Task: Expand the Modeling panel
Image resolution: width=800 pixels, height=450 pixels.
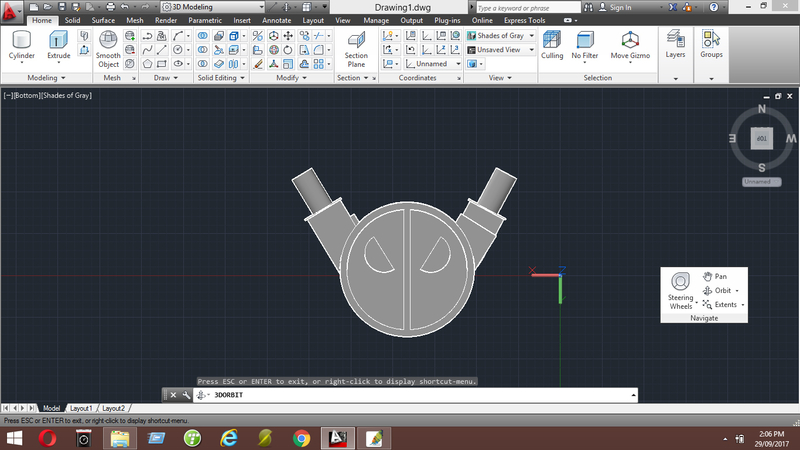Action: (46, 78)
